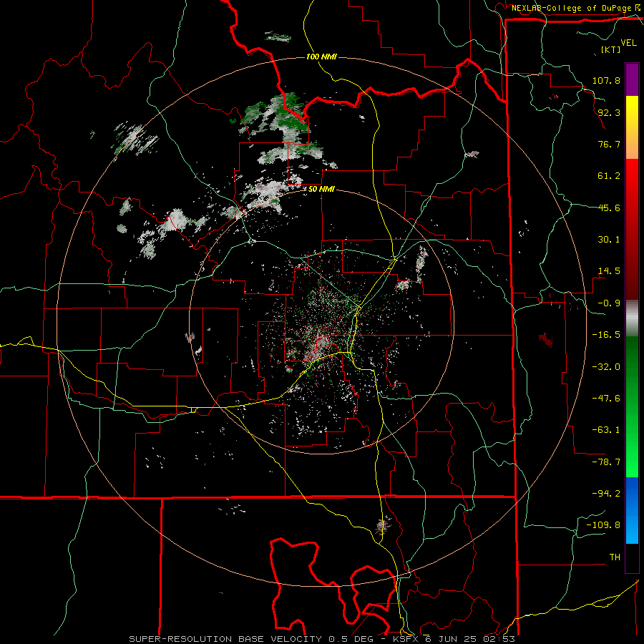Click the -16.5 legend value
The height and width of the screenshot is (644, 644).
606,335
